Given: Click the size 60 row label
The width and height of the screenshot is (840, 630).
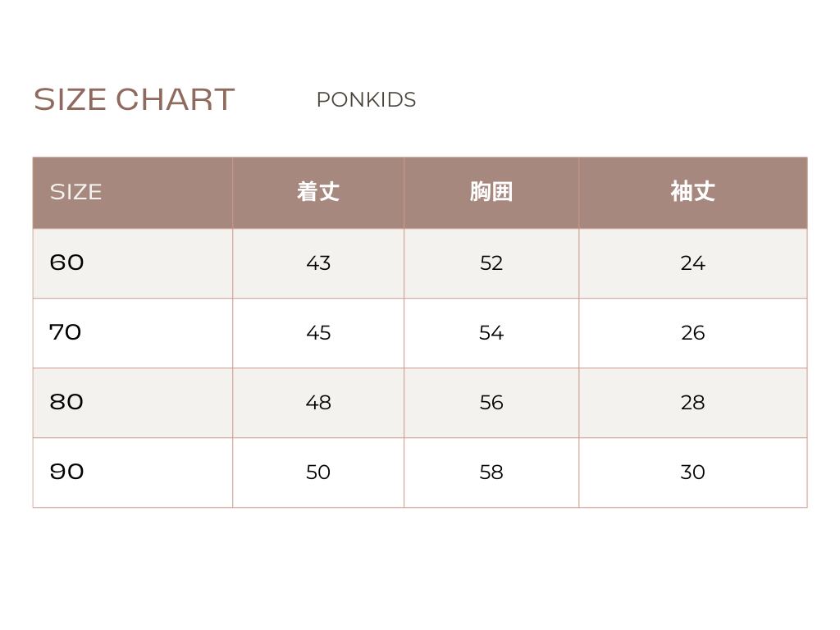Looking at the screenshot, I should [x=67, y=262].
